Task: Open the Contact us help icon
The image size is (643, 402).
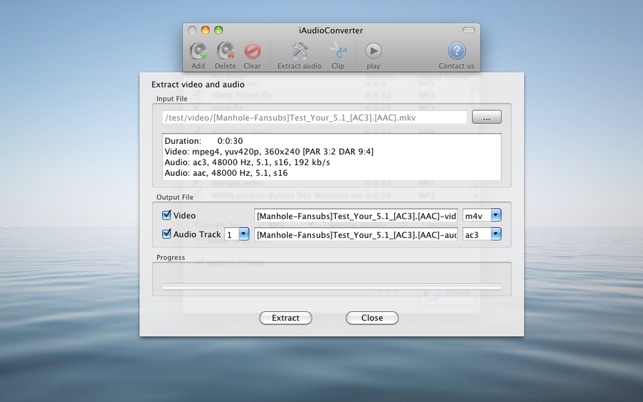Action: click(456, 51)
